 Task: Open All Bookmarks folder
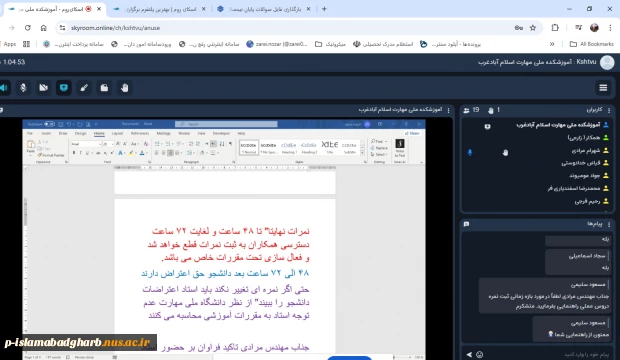[x=591, y=44]
